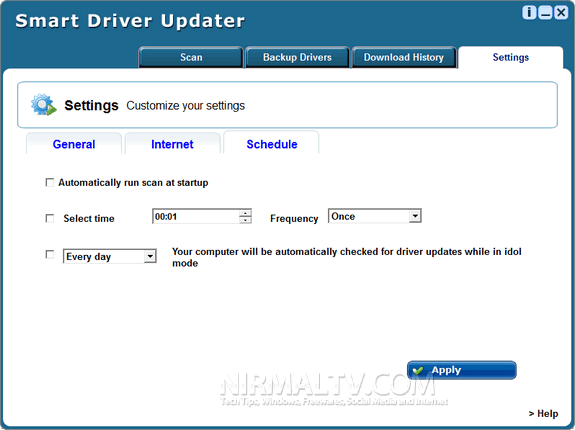Go to the Download History tab
The image size is (575, 430).
pos(404,57)
